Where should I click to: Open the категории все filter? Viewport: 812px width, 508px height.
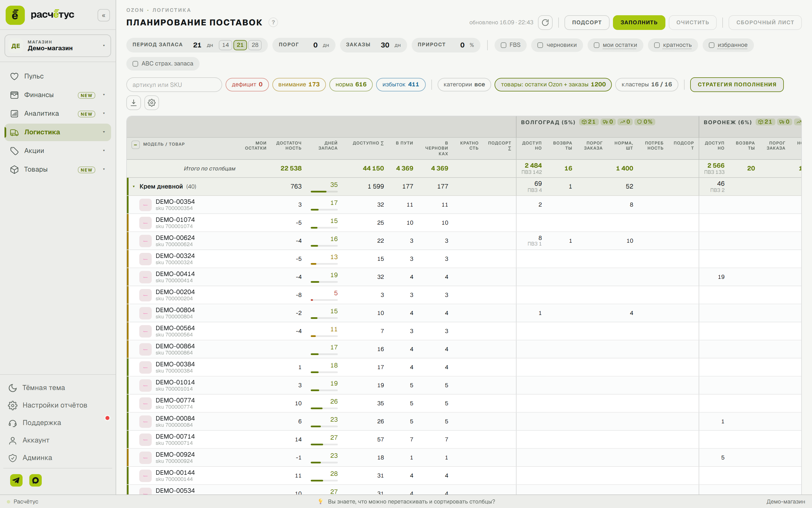click(464, 85)
